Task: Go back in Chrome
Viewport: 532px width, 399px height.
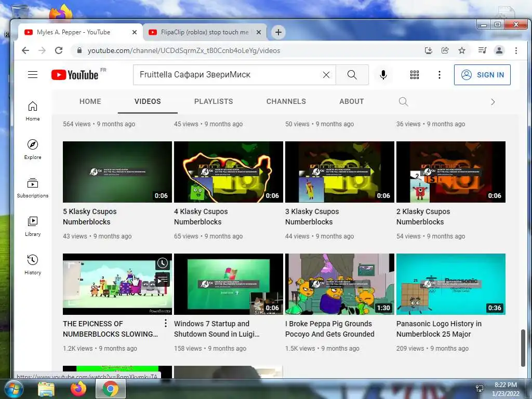Action: point(25,50)
